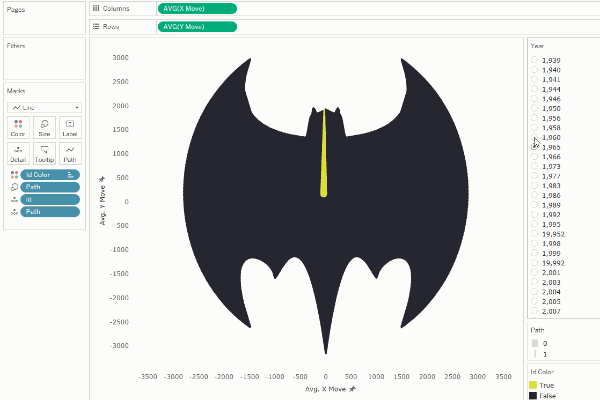Screen dimensions: 600x400
Task: Select year 1,958 radio button
Action: click(535, 128)
